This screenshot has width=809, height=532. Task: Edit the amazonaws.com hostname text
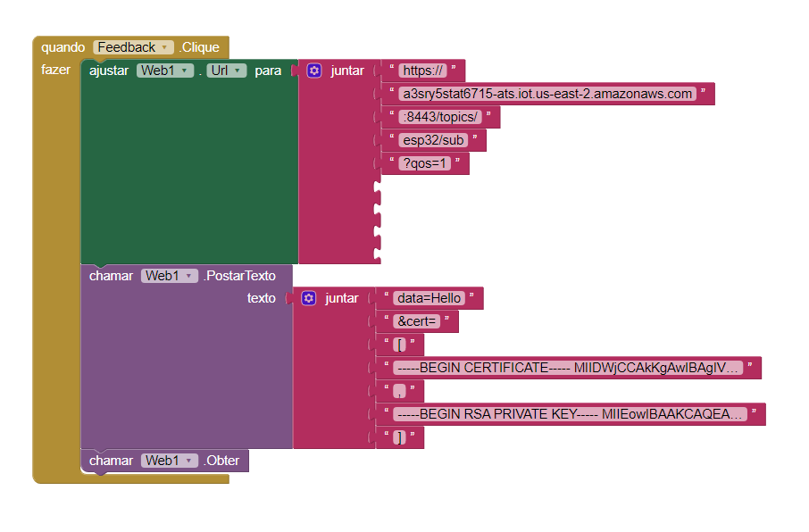click(547, 94)
